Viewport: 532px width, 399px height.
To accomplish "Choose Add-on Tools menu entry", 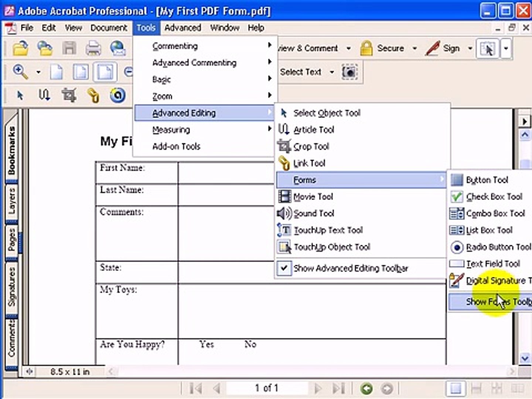I will (205, 146).
